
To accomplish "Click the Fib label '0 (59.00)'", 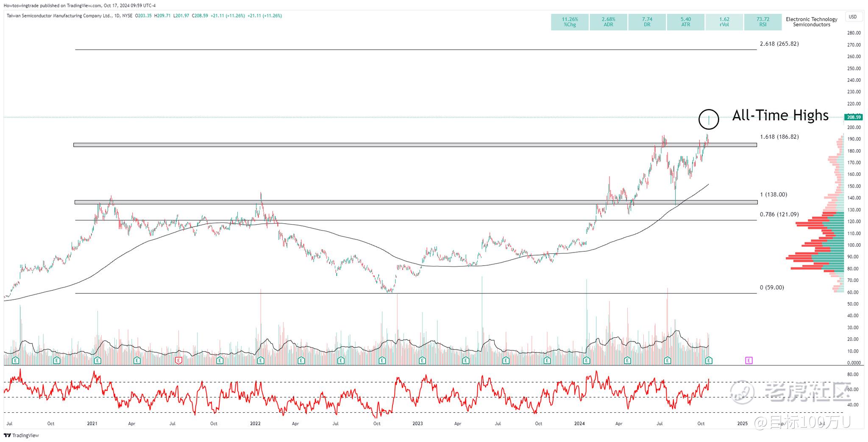I will (772, 287).
